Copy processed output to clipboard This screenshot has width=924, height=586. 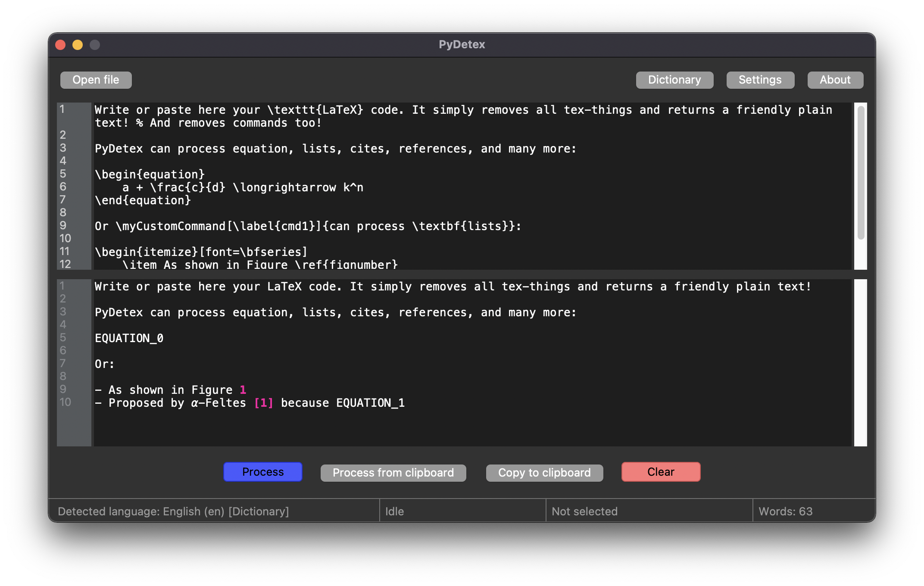tap(543, 471)
